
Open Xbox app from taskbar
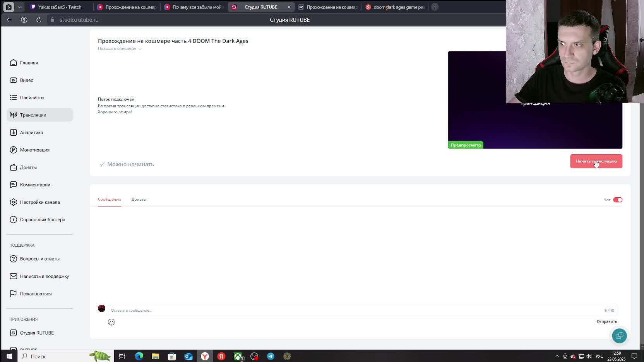[238, 356]
